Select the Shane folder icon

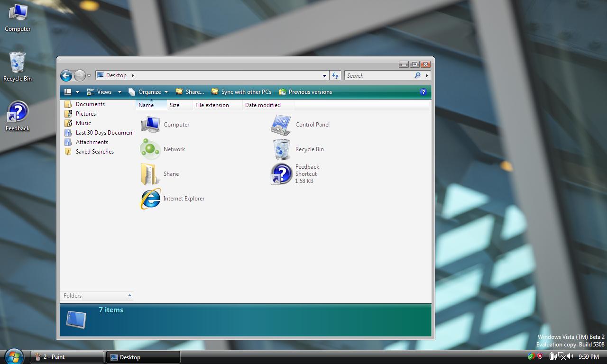tap(150, 174)
